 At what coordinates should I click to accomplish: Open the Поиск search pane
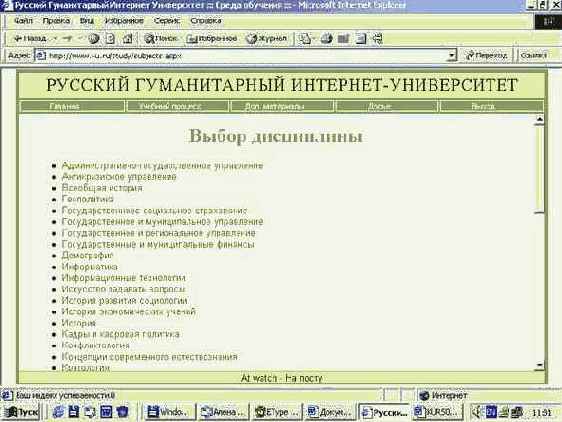point(161,38)
